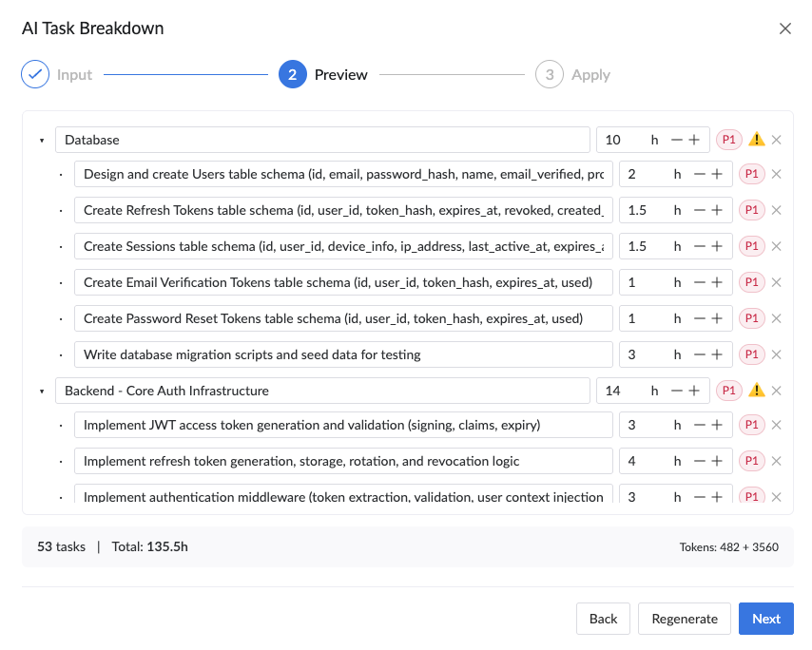Edit the Backend Core Auth Infrastructure title field
Viewport: 812px width, 650px height.
point(323,390)
